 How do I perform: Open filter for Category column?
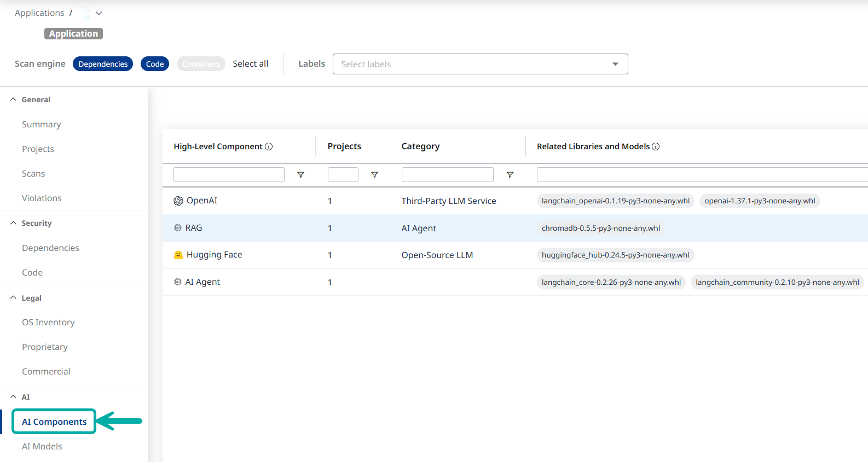coord(510,175)
